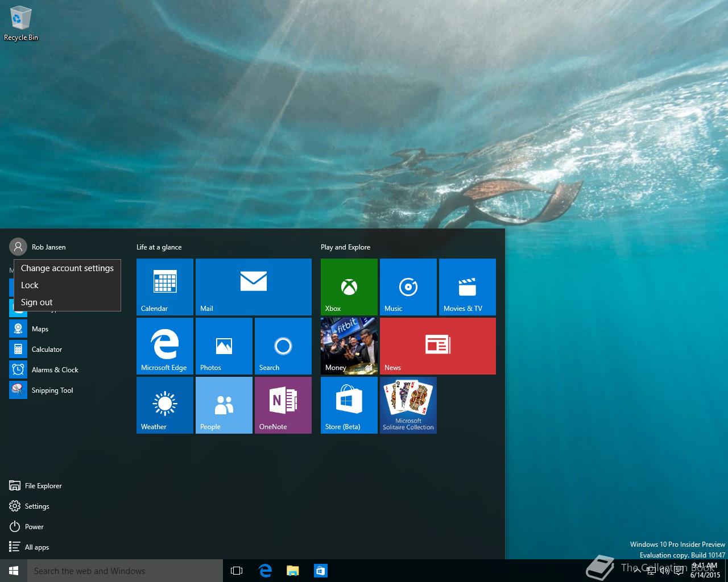Start the Music app tile
This screenshot has height=582, width=728.
click(x=408, y=286)
